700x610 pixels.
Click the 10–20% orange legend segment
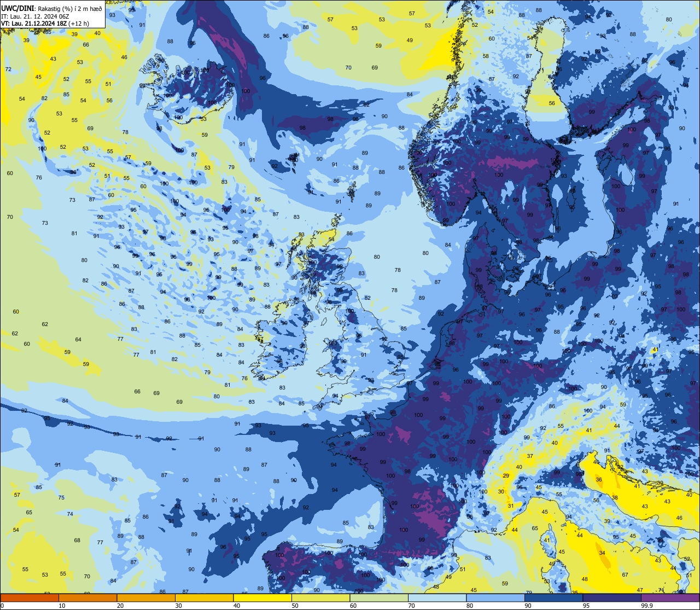87,598
